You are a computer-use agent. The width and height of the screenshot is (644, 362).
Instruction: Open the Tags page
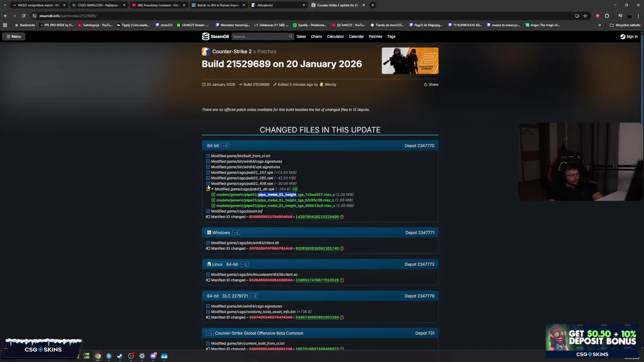click(391, 36)
